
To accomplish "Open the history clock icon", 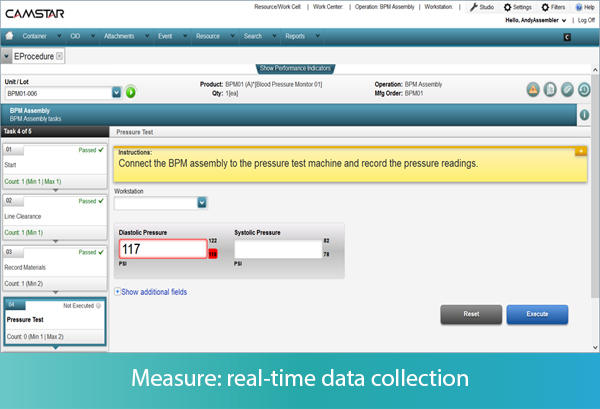I will pos(584,90).
